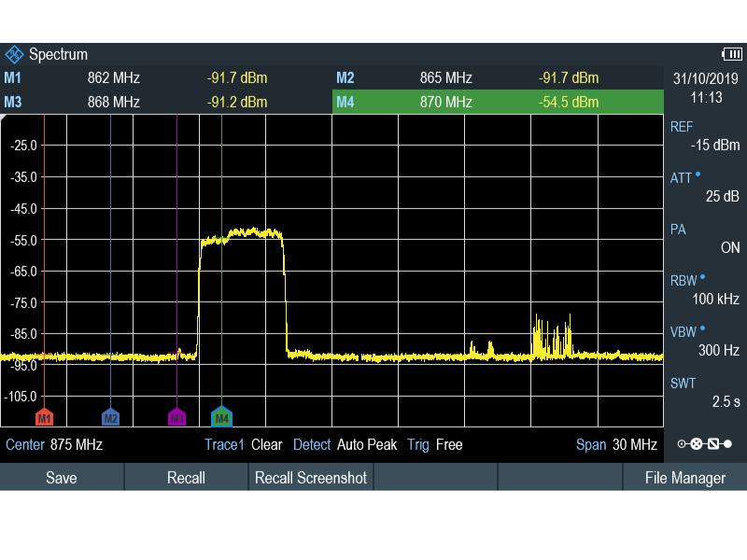747x560 pixels.
Task: Click the battery status icon
Action: (731, 54)
